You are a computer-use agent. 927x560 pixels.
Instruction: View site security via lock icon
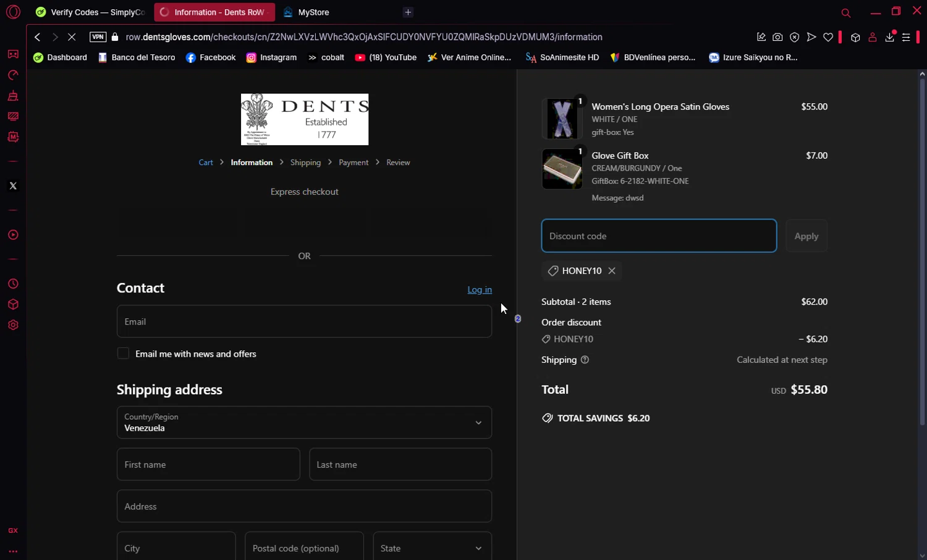coord(115,37)
